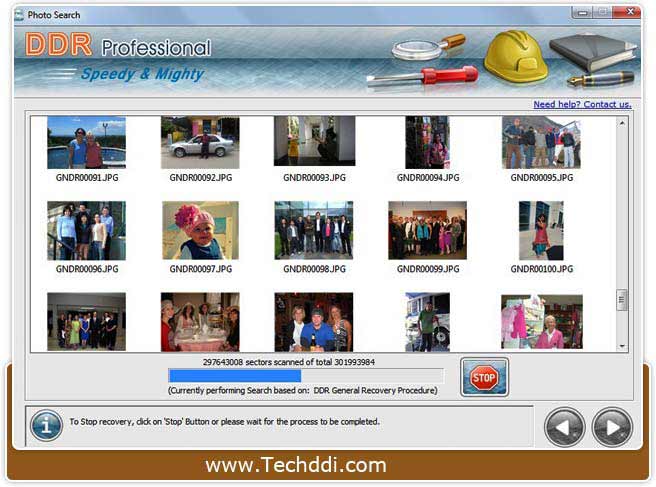Select the GNDR00097.JPG baby photo thumbnail

point(200,231)
